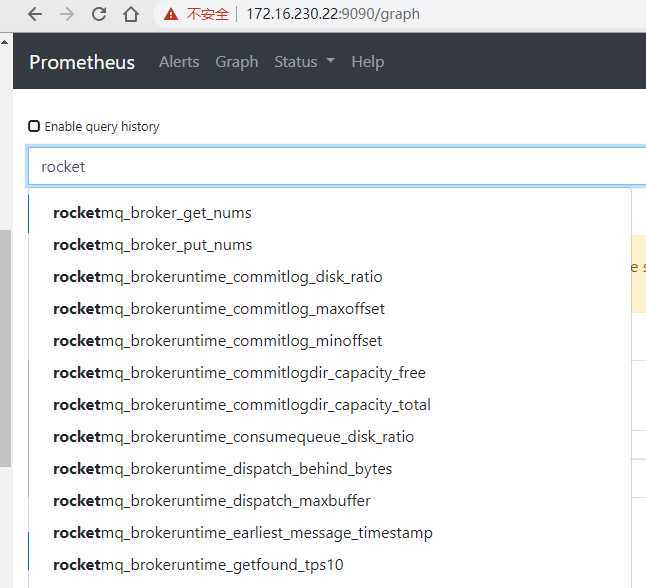Expand the Status dropdown menu
Screen dimensions: 646x588
(x=304, y=62)
